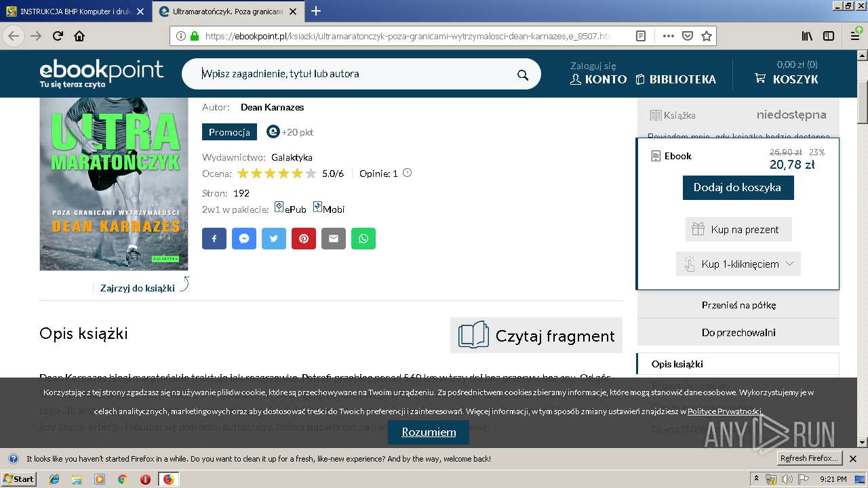Image resolution: width=868 pixels, height=488 pixels.
Task: Reload the page in Firefox
Action: 58,37
